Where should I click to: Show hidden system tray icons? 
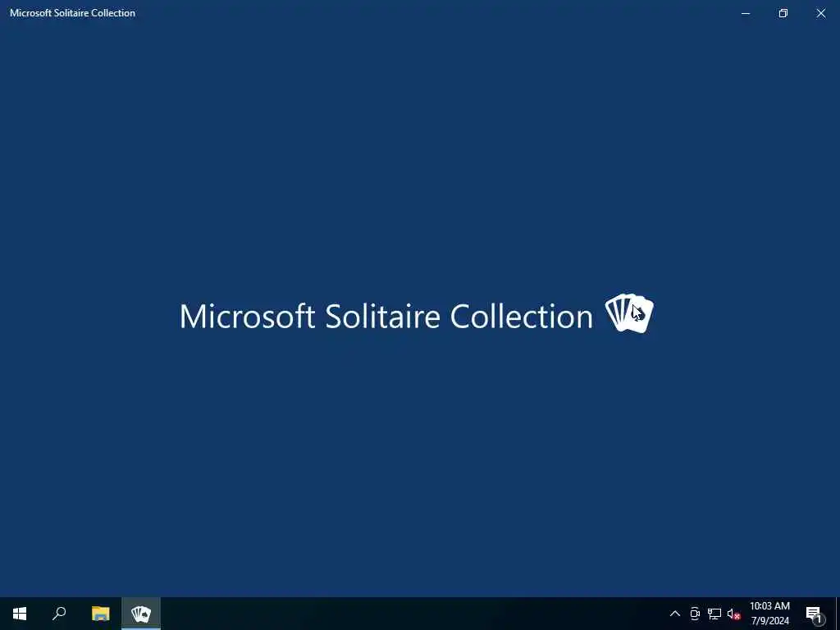pos(675,614)
